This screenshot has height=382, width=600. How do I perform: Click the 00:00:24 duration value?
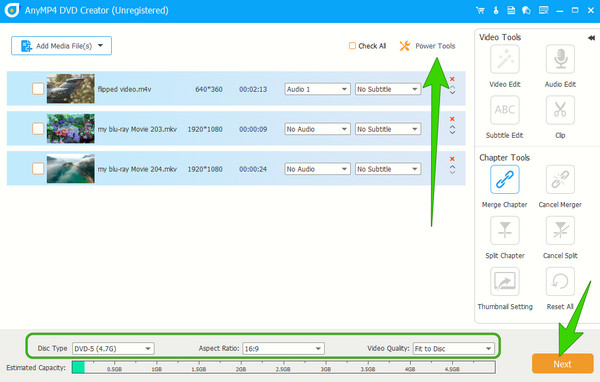pos(253,169)
